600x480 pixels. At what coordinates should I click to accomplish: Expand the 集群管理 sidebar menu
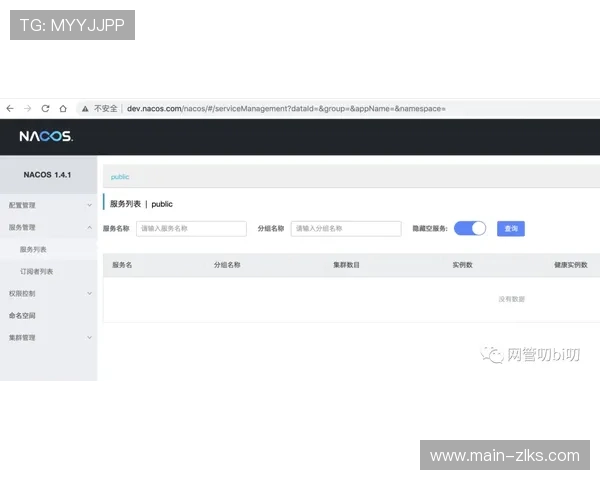coord(49,338)
